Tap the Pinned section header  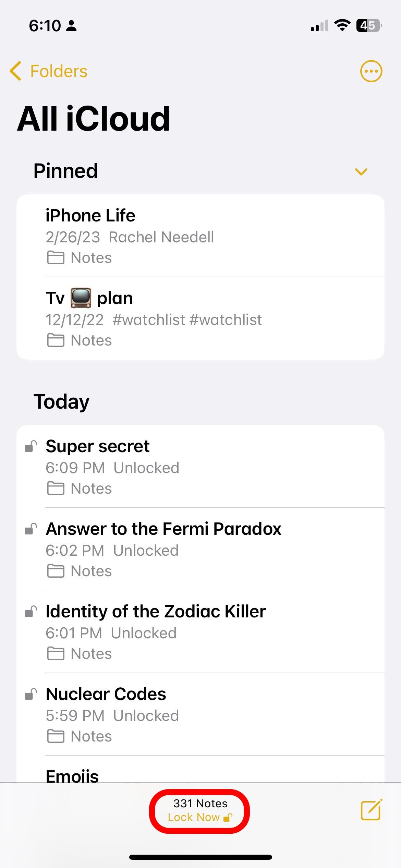coord(65,171)
